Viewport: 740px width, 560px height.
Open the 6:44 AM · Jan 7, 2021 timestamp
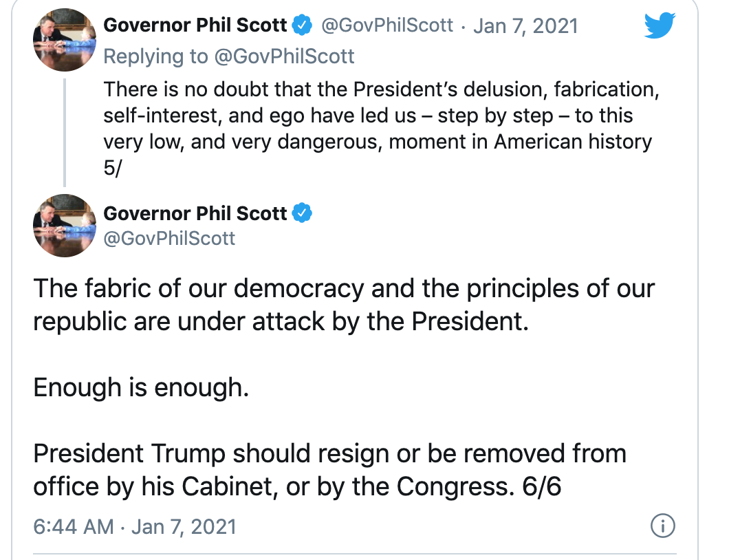135,526
